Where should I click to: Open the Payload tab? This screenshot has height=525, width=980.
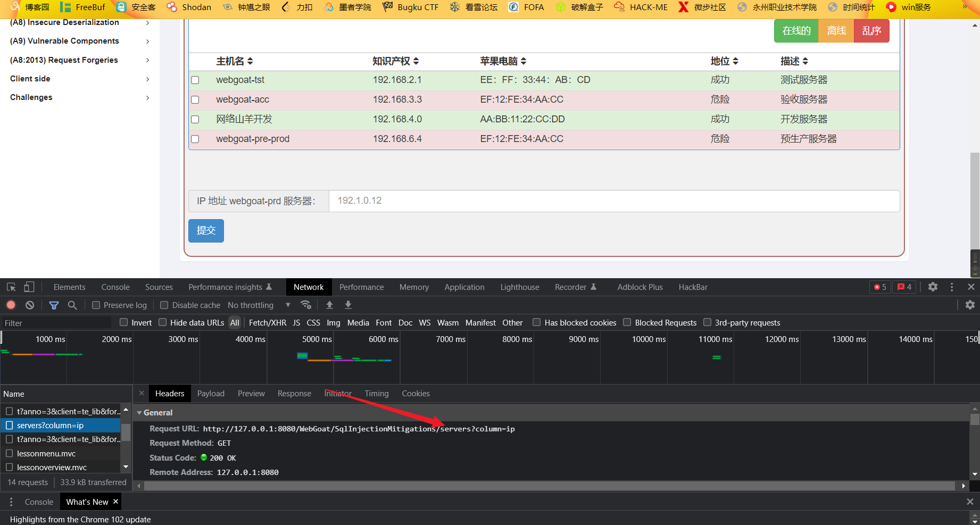point(211,394)
